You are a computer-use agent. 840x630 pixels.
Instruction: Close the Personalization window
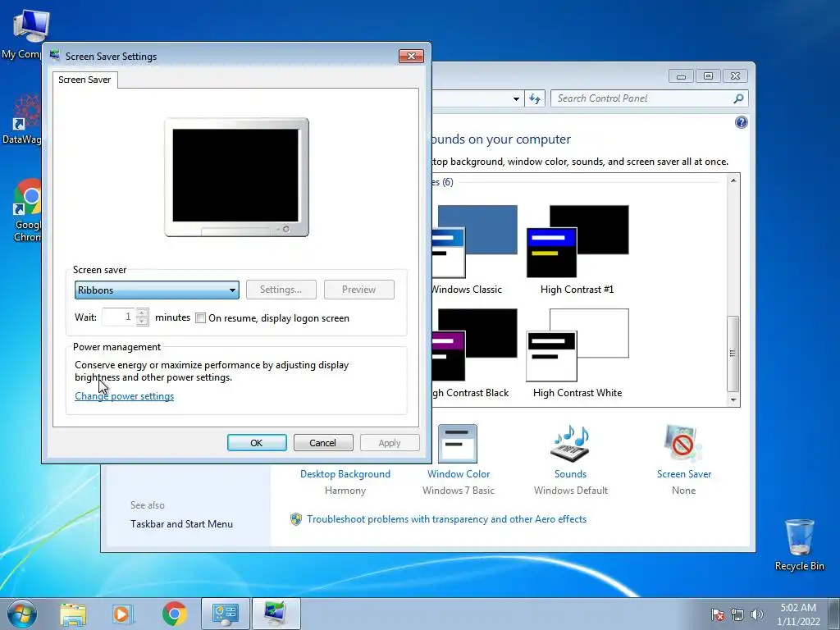click(x=735, y=76)
